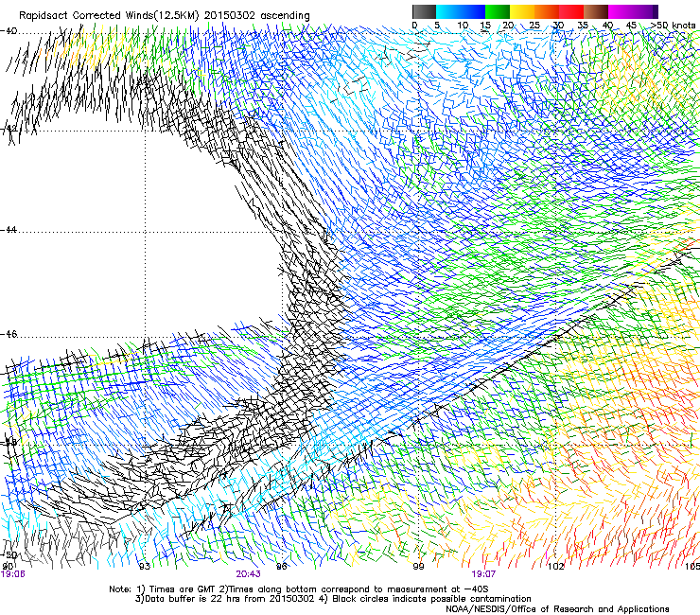Click the 'Rapidscat Corrected Winds(12.5KM)' title text

point(109,16)
